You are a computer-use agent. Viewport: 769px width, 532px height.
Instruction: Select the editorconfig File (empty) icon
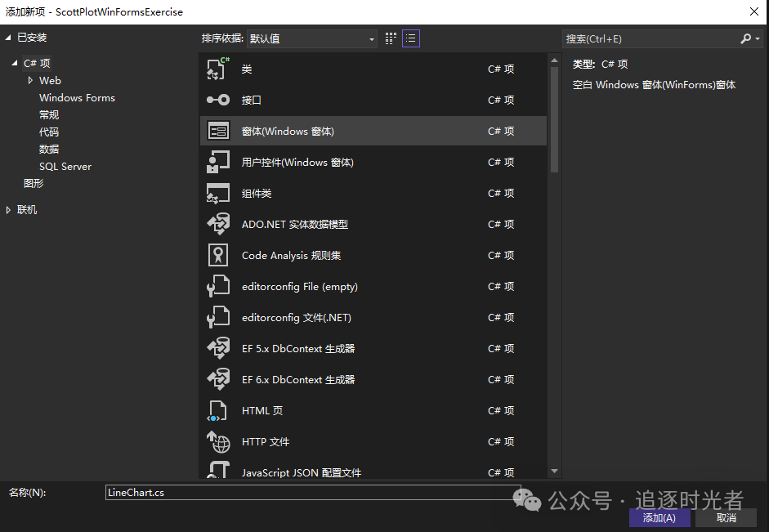[x=218, y=286]
